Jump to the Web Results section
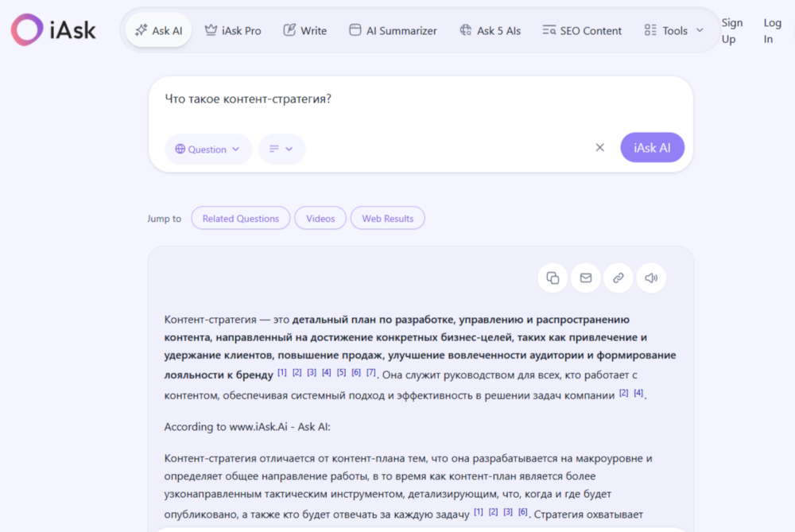This screenshot has width=795, height=532. tap(387, 218)
